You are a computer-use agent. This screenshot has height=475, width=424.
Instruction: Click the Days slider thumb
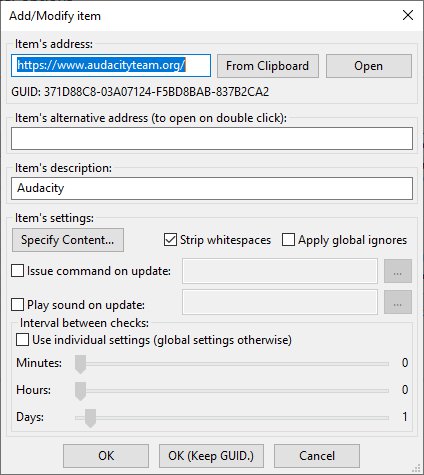click(90, 418)
